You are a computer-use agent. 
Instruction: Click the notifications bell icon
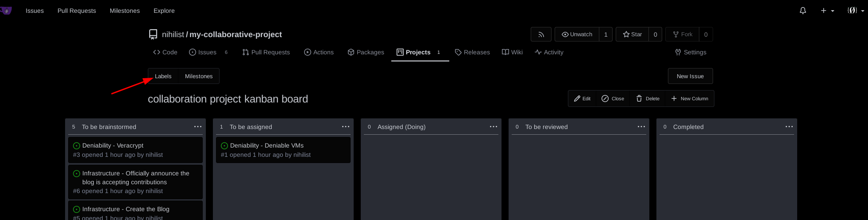[x=802, y=11]
